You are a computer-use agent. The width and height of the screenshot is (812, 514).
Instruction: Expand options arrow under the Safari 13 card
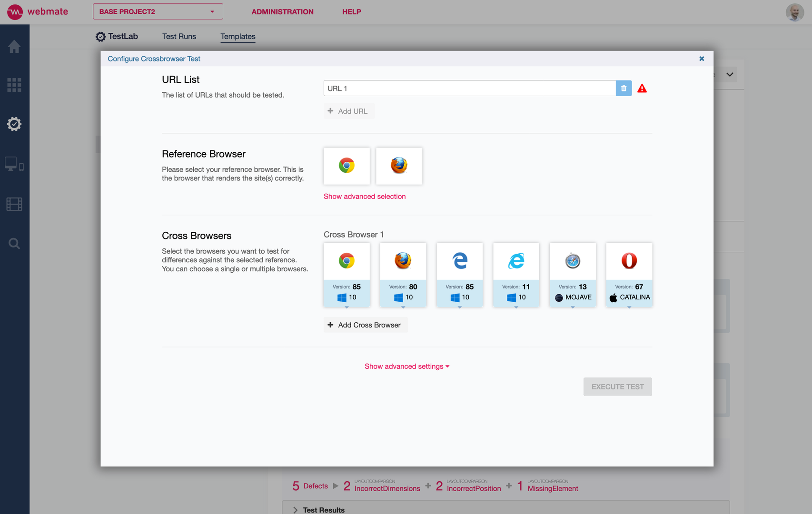coord(573,307)
